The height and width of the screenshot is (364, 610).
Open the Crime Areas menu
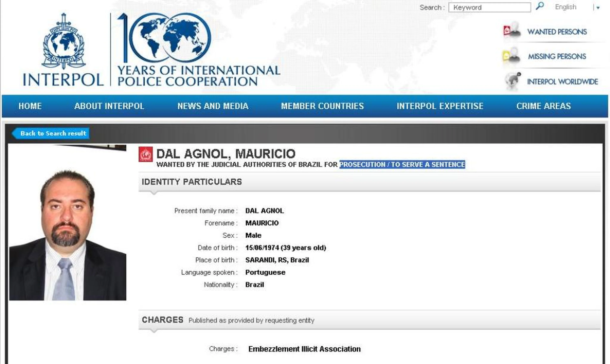544,106
